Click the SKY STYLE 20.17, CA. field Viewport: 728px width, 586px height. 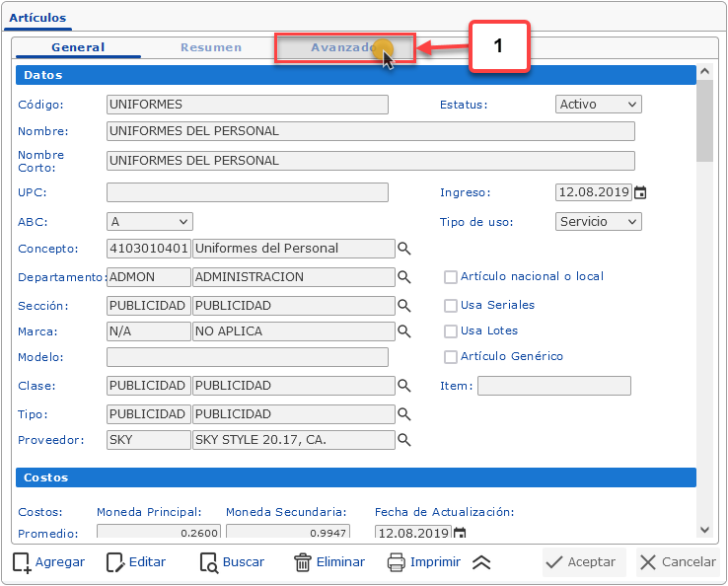pos(294,440)
